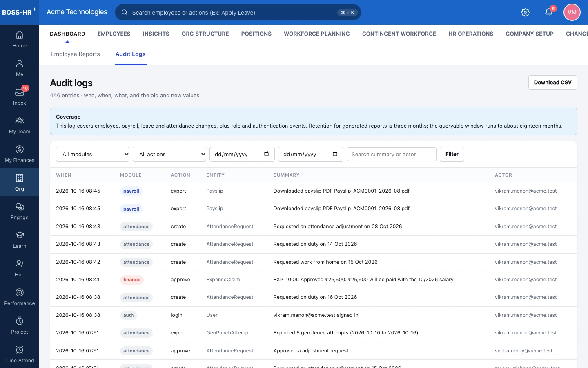This screenshot has height=368, width=588.
Task: Click the auth module tag
Action: click(x=129, y=315)
